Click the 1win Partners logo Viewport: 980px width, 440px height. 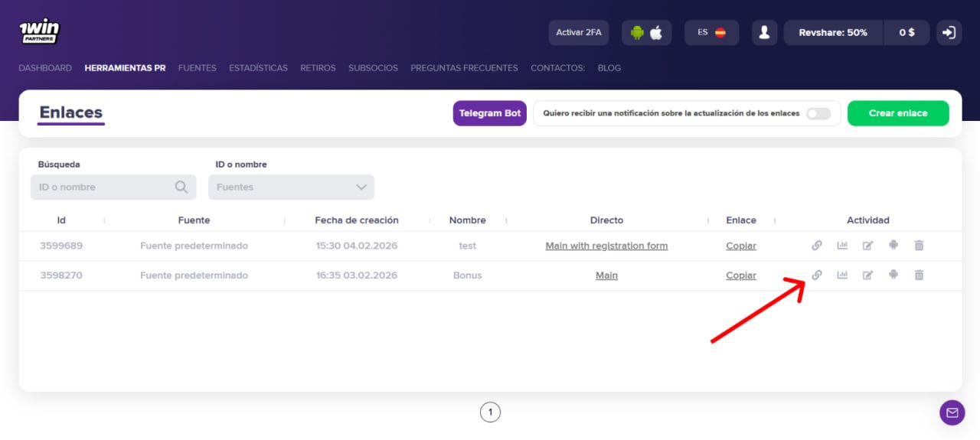39,31
